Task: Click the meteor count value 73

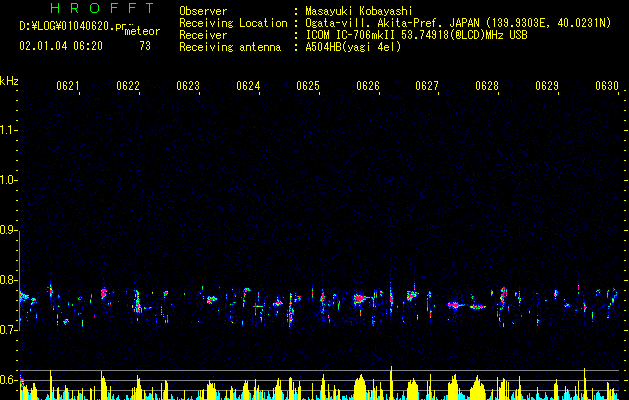Action: pos(145,46)
